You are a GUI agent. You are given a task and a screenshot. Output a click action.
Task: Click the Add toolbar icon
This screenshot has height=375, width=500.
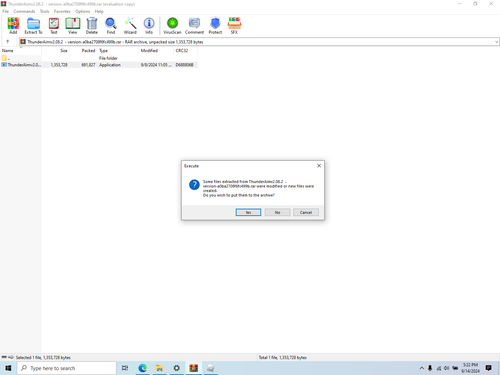13,26
